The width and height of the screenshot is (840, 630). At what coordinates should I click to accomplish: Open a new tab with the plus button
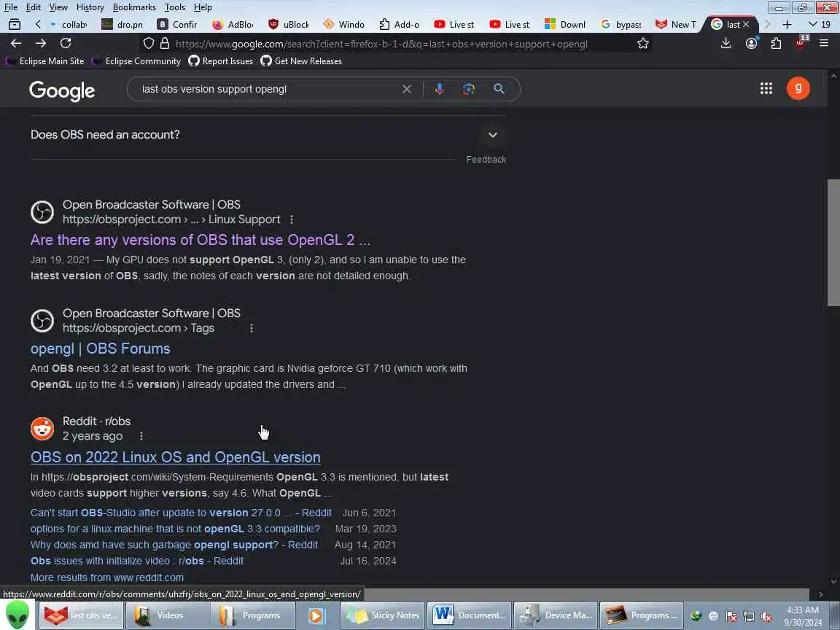[787, 24]
